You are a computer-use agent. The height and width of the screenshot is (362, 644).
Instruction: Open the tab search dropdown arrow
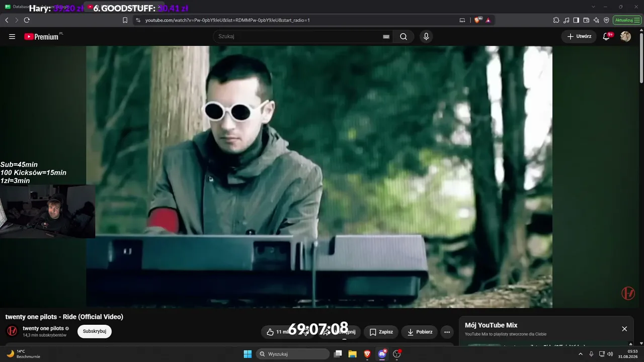594,7
